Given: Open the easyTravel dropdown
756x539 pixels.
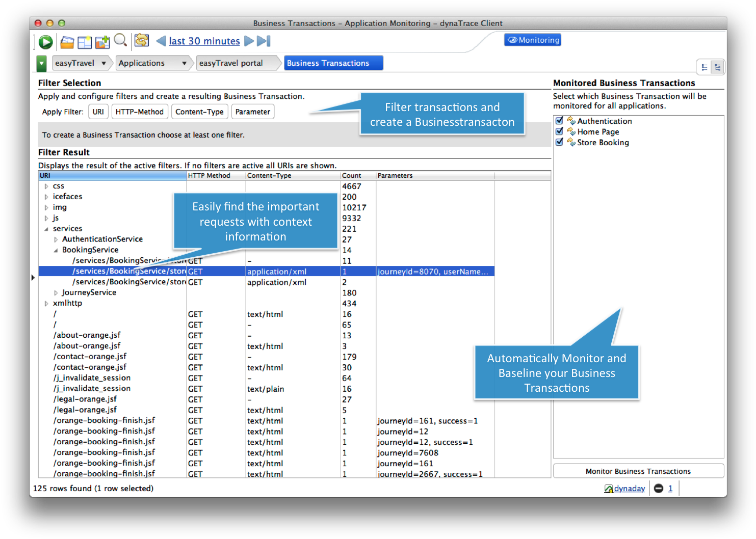Looking at the screenshot, I should tap(104, 63).
